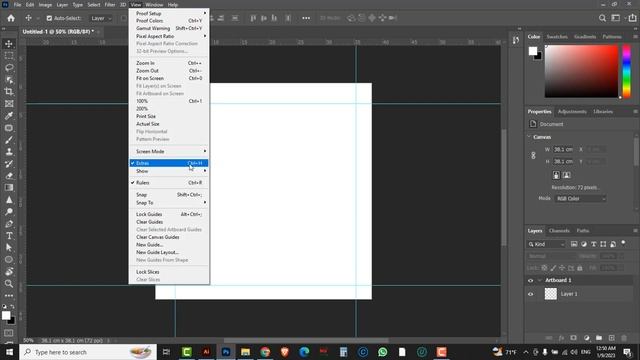Toggle the checked Rulers menu item
640x360 pixels.
(169, 183)
